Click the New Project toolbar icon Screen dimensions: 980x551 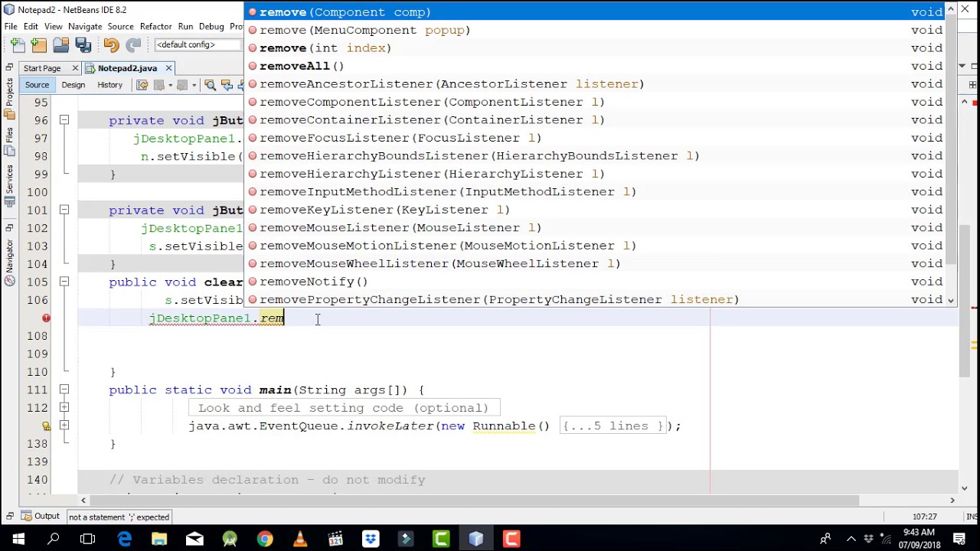39,45
